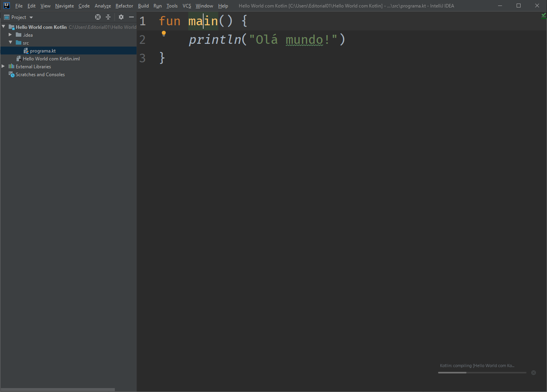The image size is (547, 392).
Task: Click the green inspection checkmark indicator
Action: click(543, 16)
